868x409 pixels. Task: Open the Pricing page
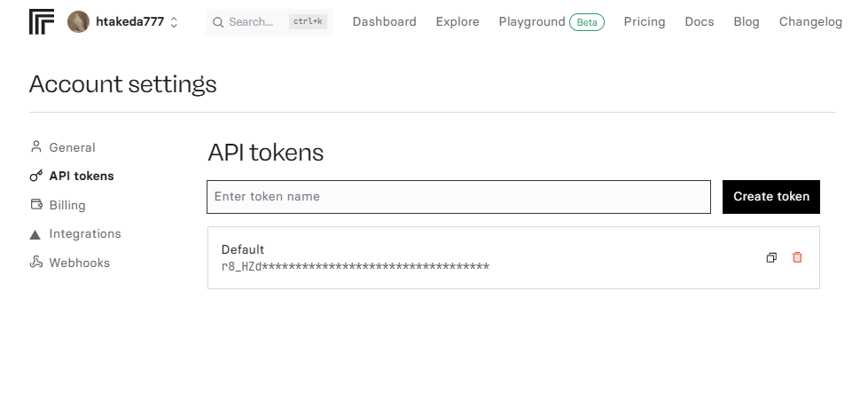pos(645,22)
